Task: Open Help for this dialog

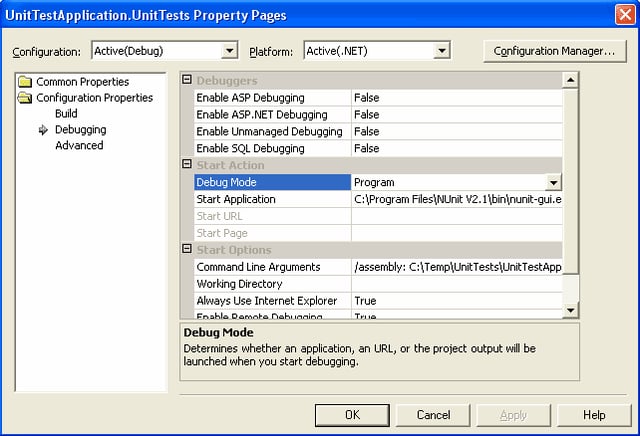Action: [594, 415]
